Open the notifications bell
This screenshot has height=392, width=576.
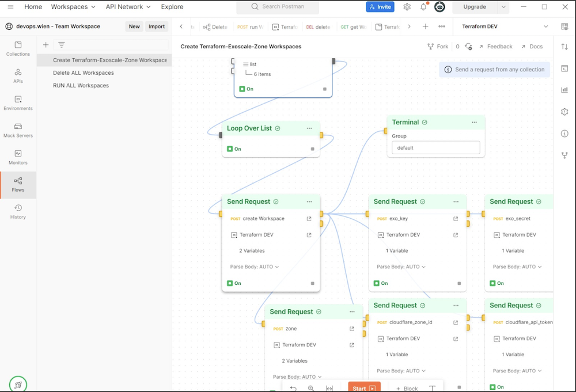[x=423, y=6]
